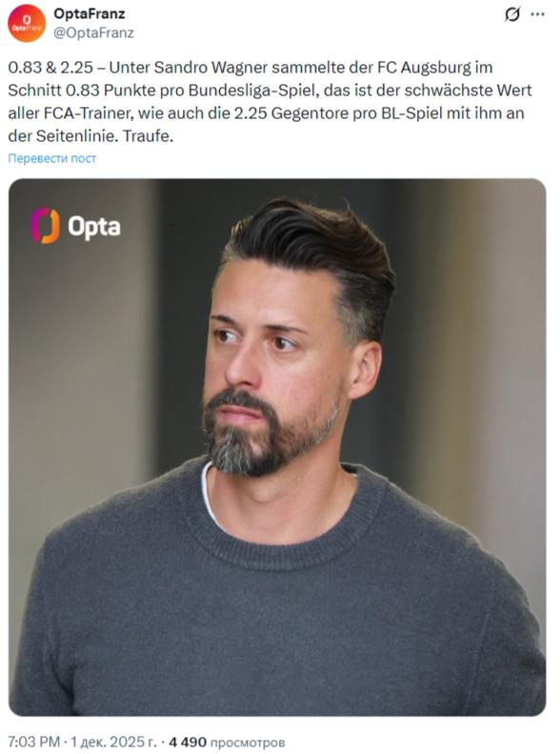560x754 pixels.
Task: Open the three-dot more options menu
Action: click(x=537, y=14)
